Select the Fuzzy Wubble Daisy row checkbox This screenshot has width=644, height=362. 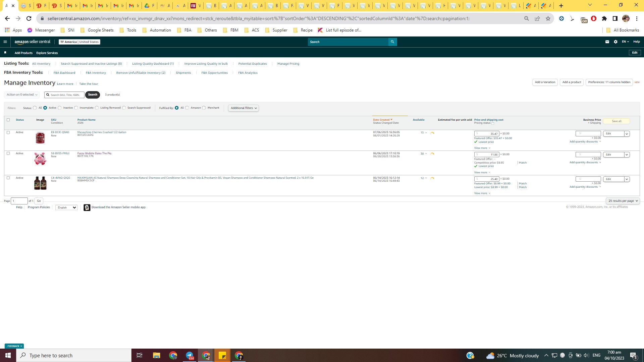tap(8, 154)
